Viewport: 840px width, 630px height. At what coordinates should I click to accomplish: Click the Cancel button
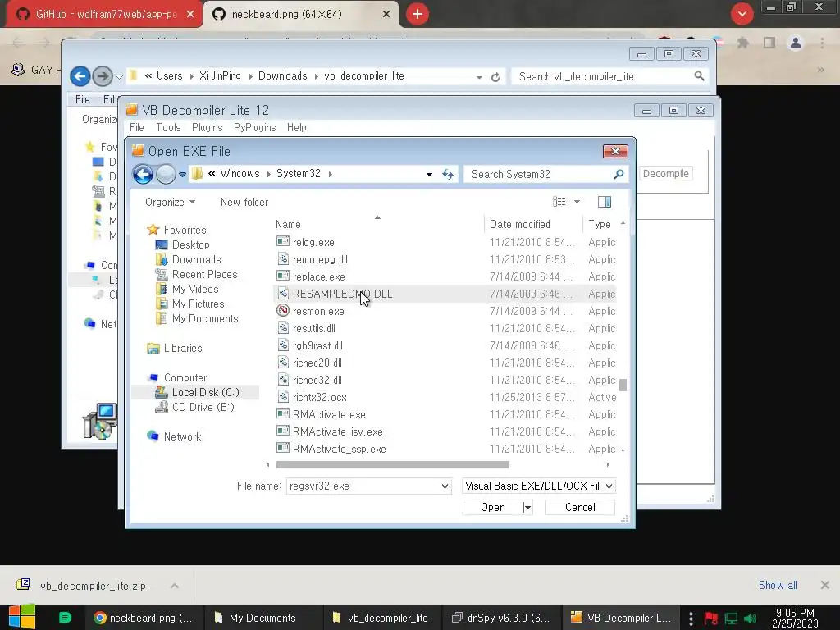click(580, 507)
